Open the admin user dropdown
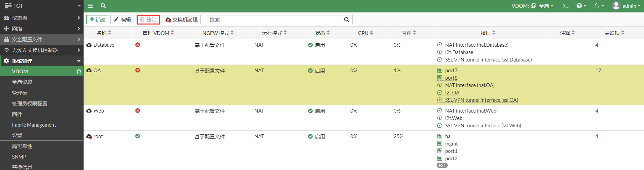Screen dimensions: 644x170 pos(626,6)
